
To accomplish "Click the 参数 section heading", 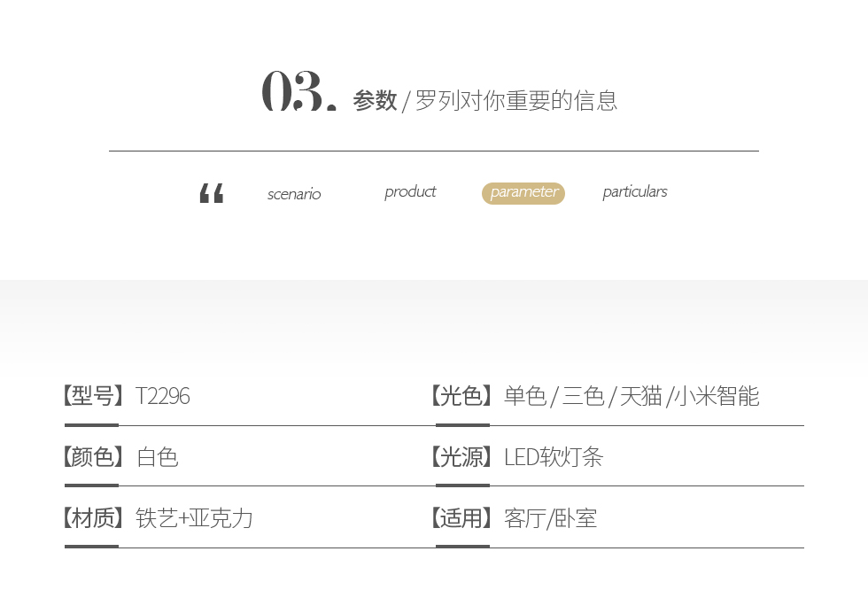I will pyautogui.click(x=375, y=101).
